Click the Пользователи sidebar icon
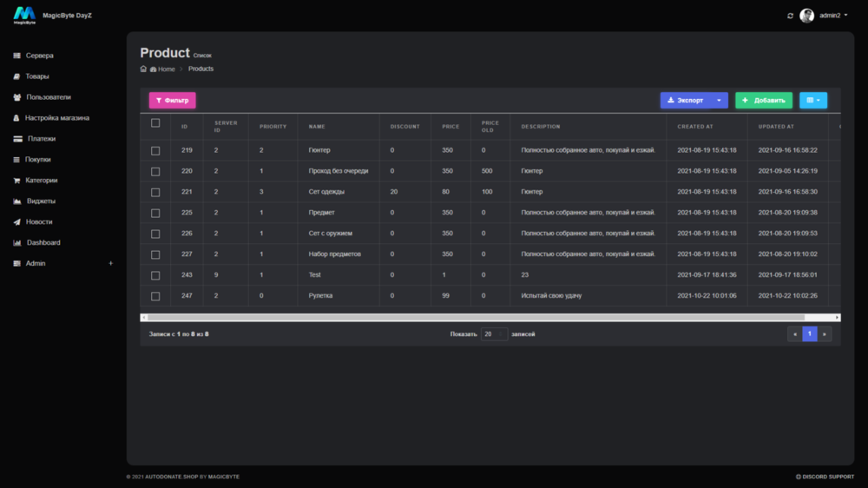 click(16, 97)
